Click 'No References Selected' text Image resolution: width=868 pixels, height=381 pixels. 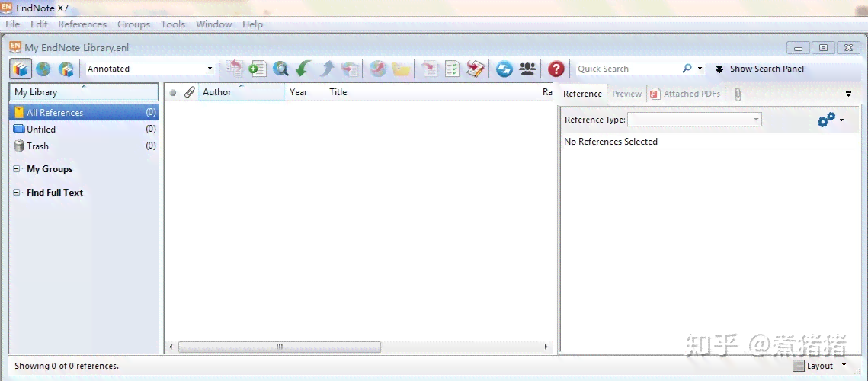610,142
